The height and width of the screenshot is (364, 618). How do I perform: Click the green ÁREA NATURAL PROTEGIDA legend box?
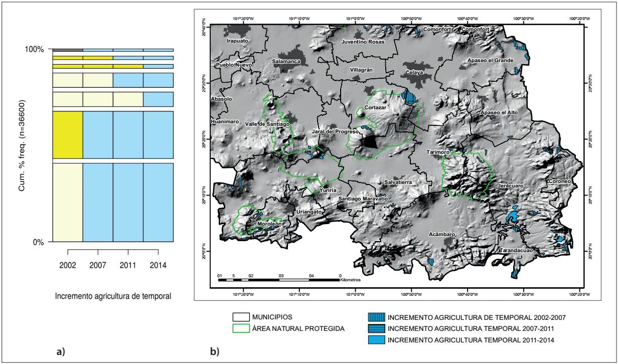[242, 328]
